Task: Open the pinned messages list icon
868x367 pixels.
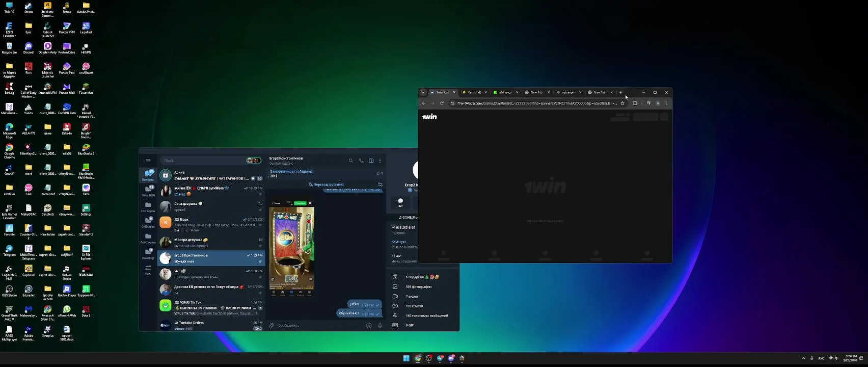Action: [x=379, y=173]
